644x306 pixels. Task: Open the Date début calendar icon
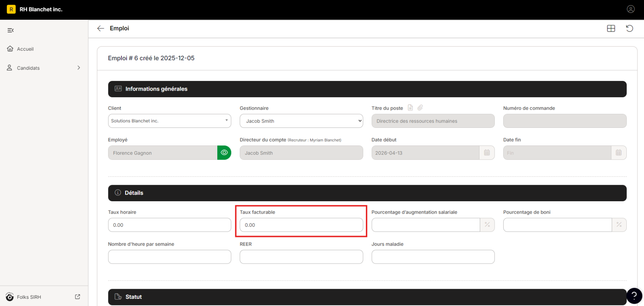point(487,153)
